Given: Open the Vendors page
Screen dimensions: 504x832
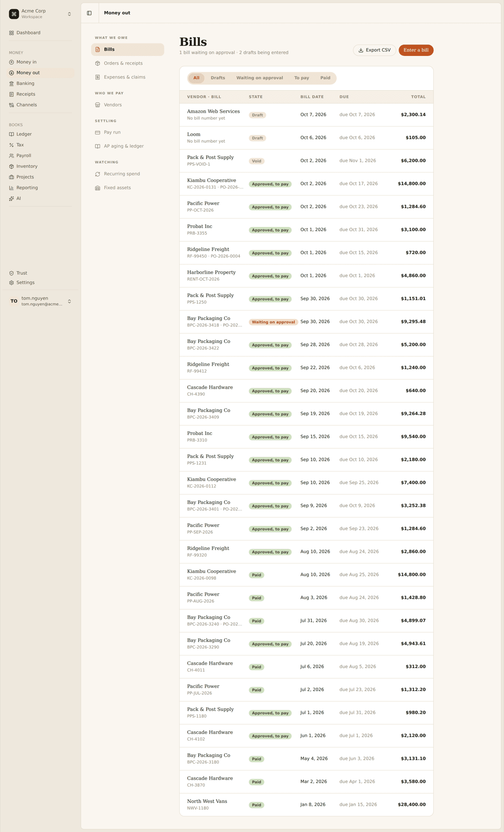Looking at the screenshot, I should [x=128, y=105].
